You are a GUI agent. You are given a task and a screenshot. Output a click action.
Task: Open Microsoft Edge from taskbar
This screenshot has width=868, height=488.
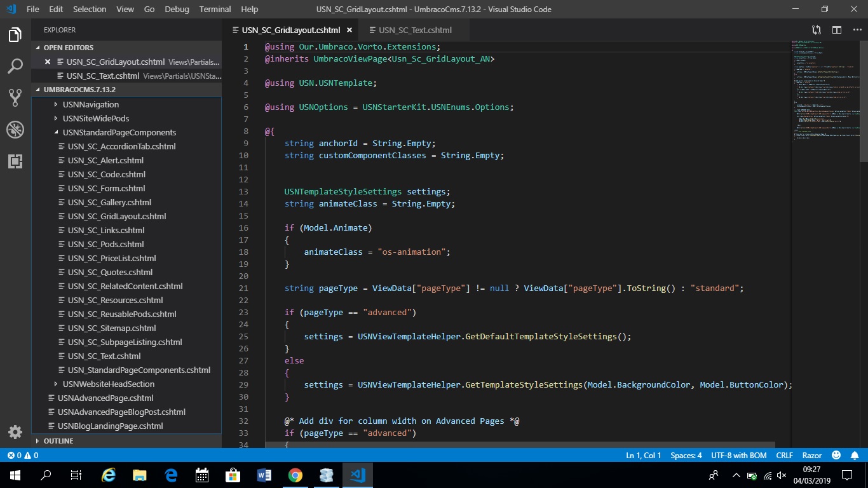[171, 475]
